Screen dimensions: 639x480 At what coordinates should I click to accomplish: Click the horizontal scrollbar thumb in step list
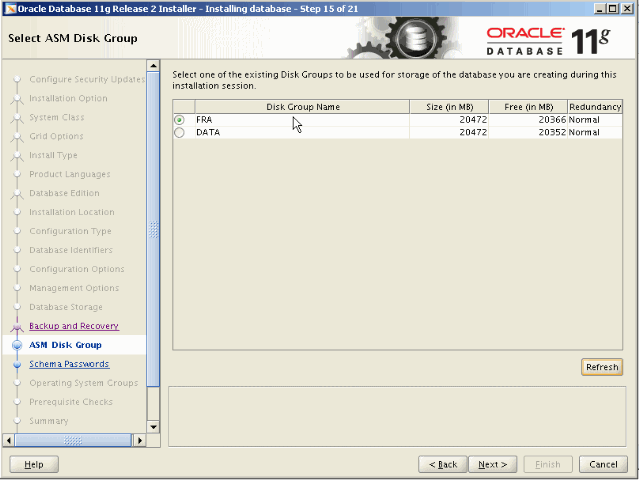tap(73, 440)
